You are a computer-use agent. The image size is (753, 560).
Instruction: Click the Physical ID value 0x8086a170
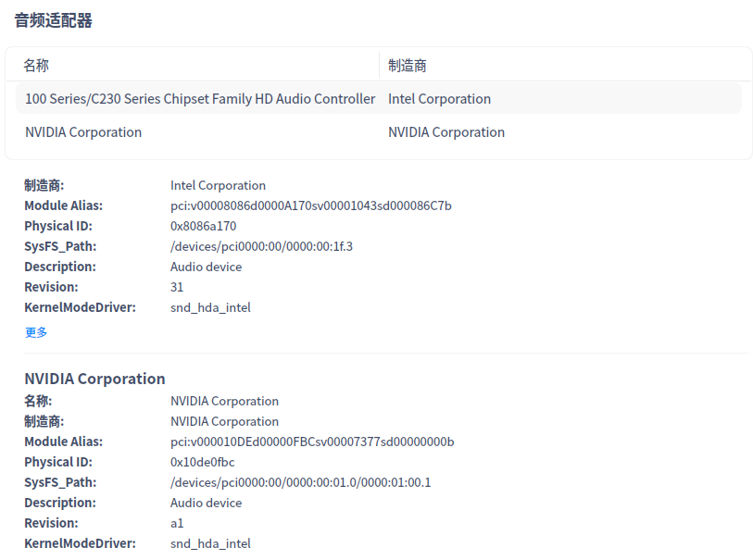pyautogui.click(x=203, y=226)
